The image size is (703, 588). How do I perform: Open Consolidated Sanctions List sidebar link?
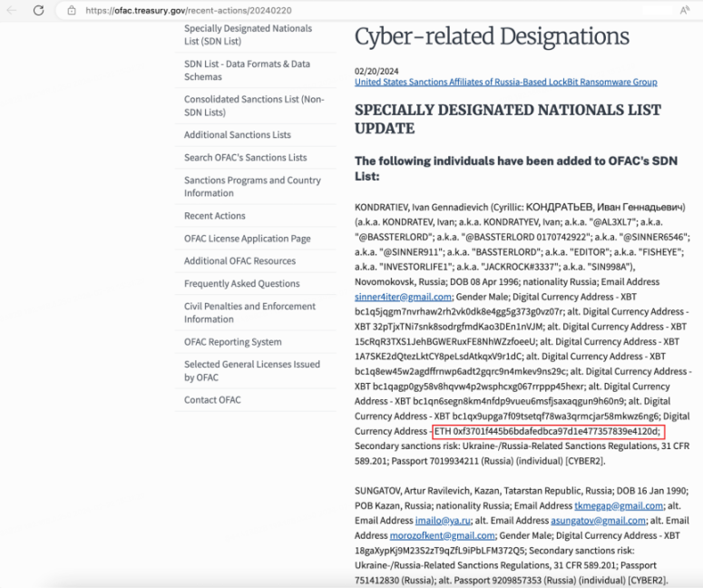pos(254,106)
